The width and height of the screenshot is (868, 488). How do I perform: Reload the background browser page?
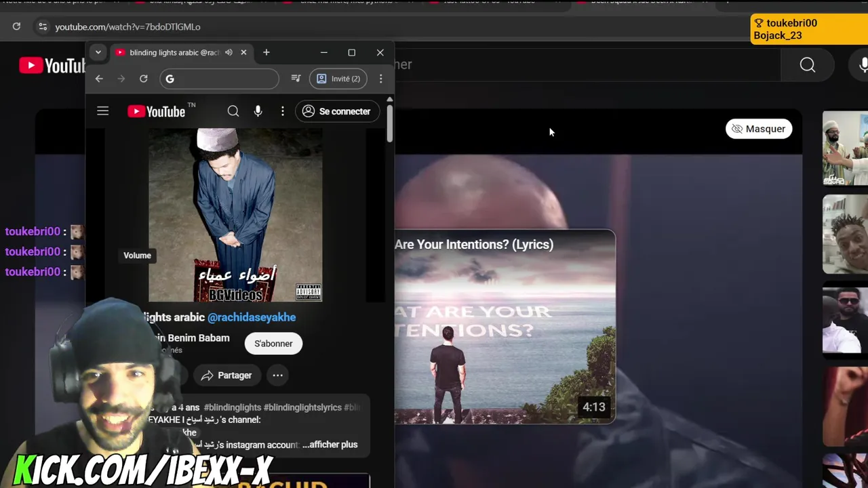[16, 26]
